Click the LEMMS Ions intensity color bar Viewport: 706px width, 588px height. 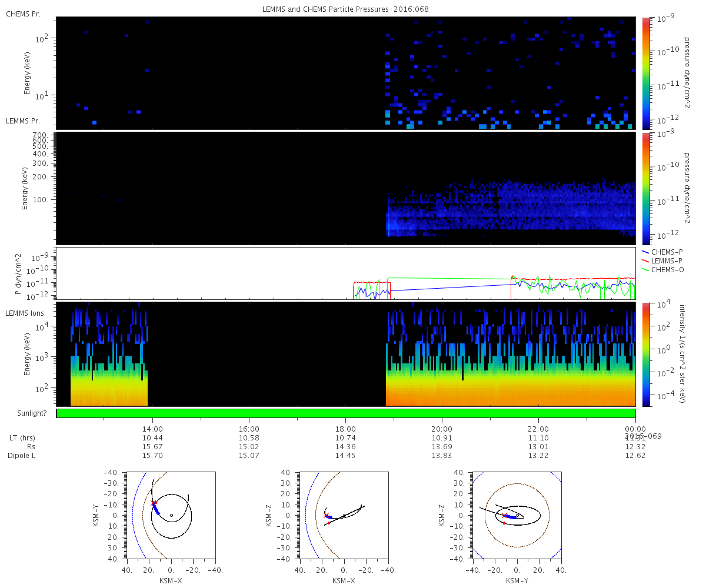pos(645,355)
